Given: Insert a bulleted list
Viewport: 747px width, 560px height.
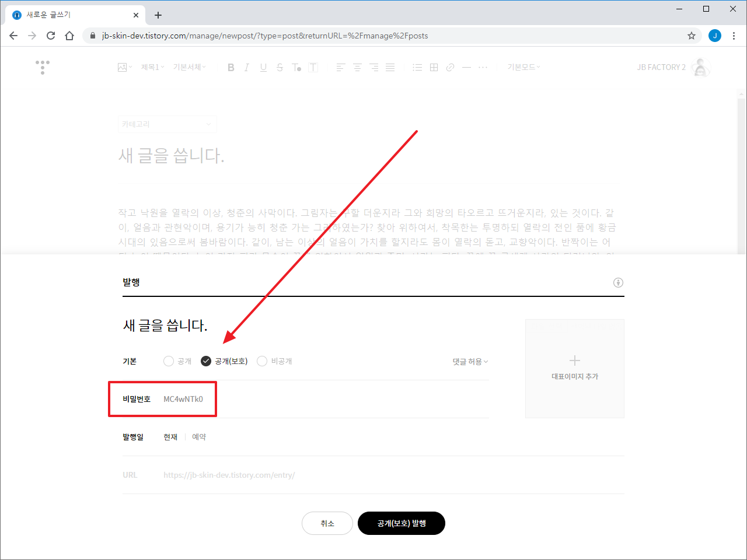Looking at the screenshot, I should (417, 67).
